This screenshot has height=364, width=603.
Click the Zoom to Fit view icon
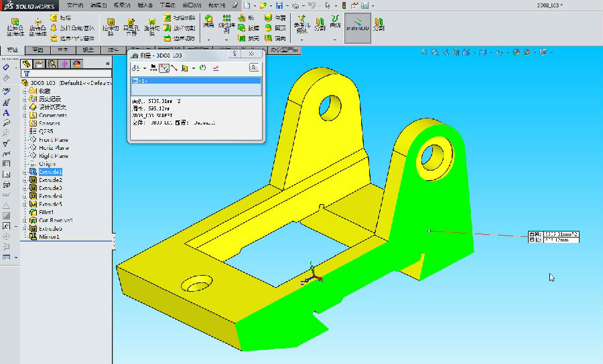pyautogui.click(x=425, y=52)
